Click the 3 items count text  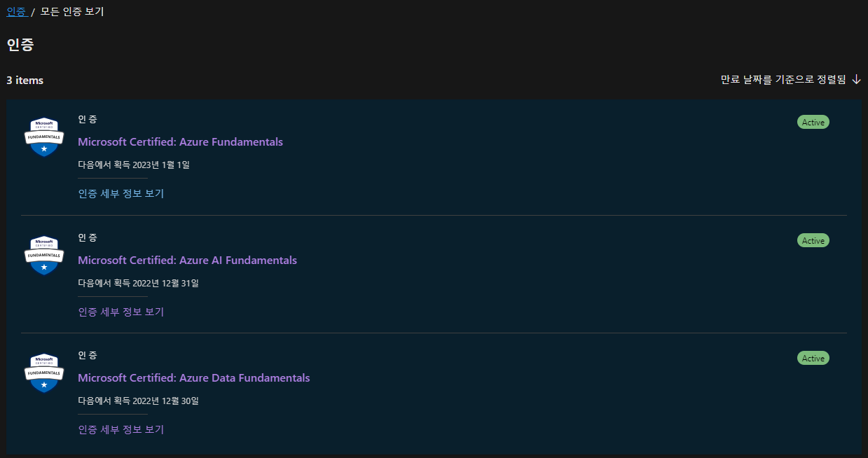point(25,81)
